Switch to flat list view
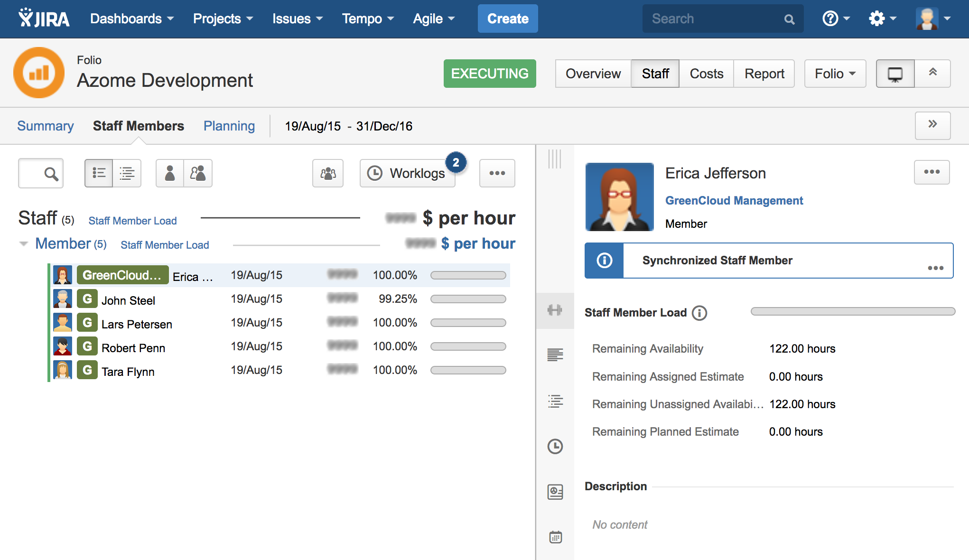Image resolution: width=969 pixels, height=560 pixels. coord(99,174)
